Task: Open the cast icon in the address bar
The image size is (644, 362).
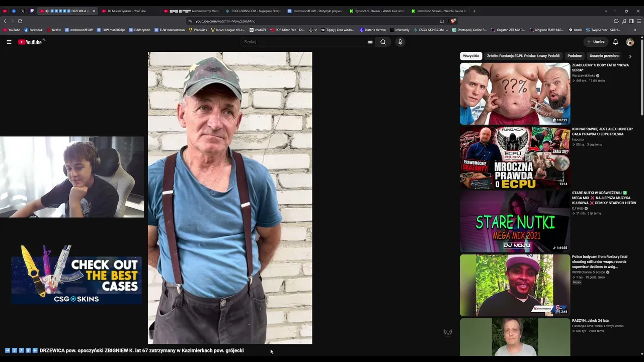Action: 442,21
